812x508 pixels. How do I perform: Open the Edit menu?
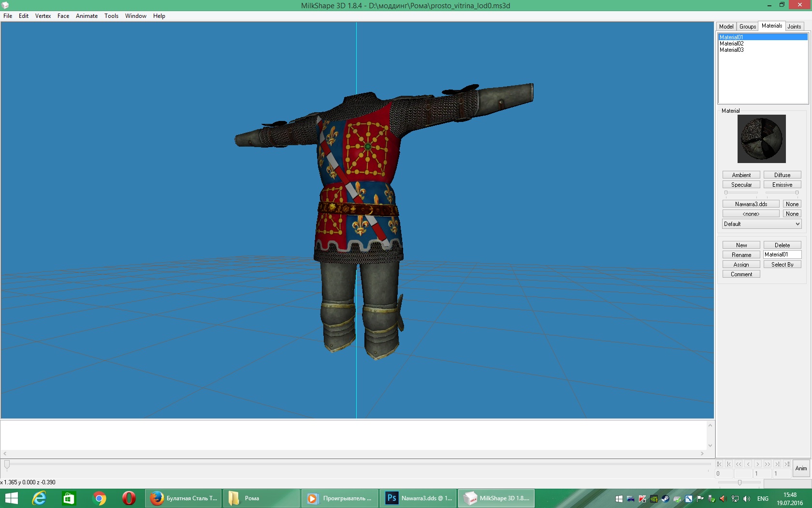[x=24, y=16]
